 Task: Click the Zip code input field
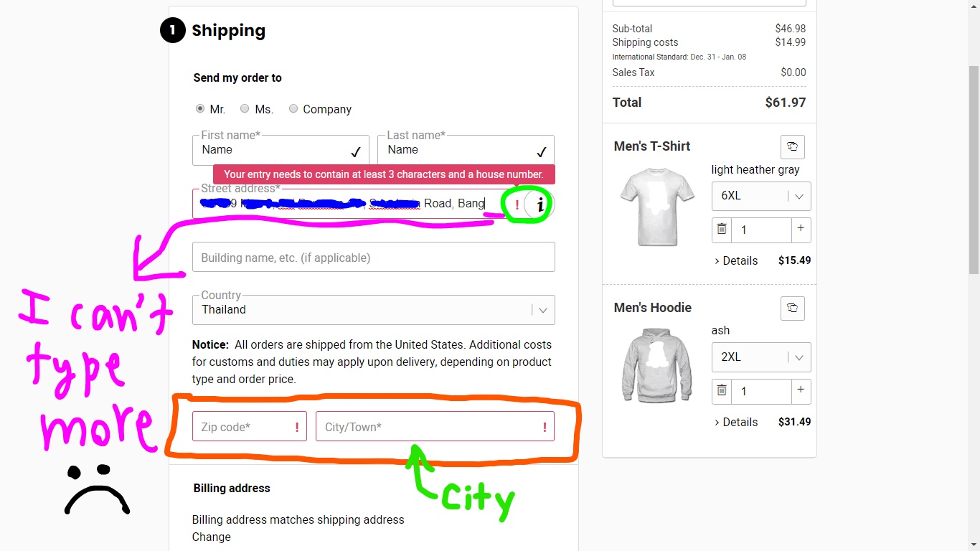pyautogui.click(x=244, y=427)
